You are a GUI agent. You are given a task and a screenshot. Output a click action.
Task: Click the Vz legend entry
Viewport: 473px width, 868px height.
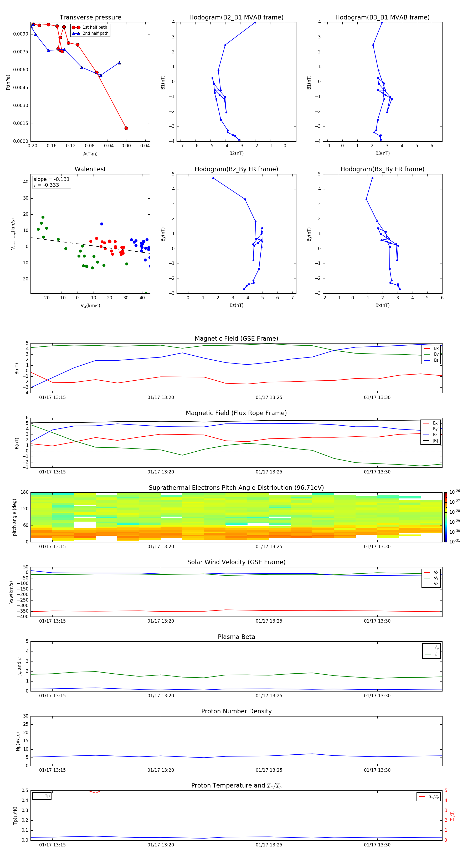point(431,584)
